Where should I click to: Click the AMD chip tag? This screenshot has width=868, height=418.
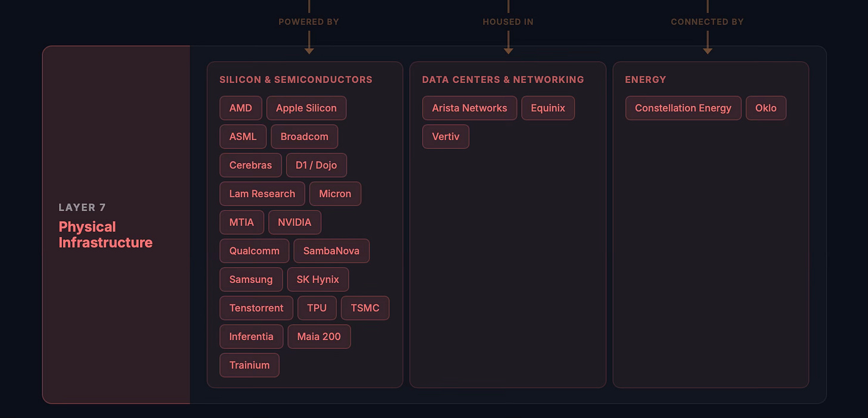click(x=241, y=108)
